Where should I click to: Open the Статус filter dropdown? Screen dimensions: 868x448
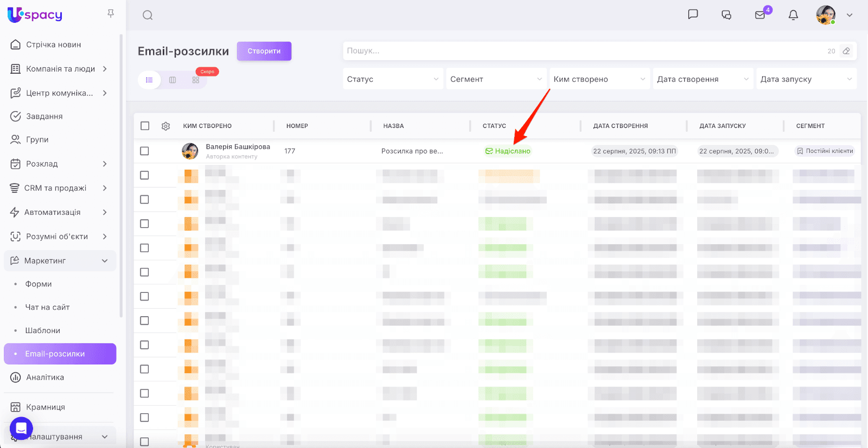click(392, 79)
